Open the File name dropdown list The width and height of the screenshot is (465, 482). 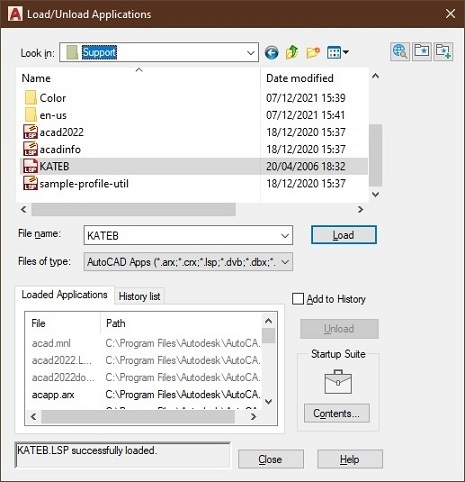285,236
